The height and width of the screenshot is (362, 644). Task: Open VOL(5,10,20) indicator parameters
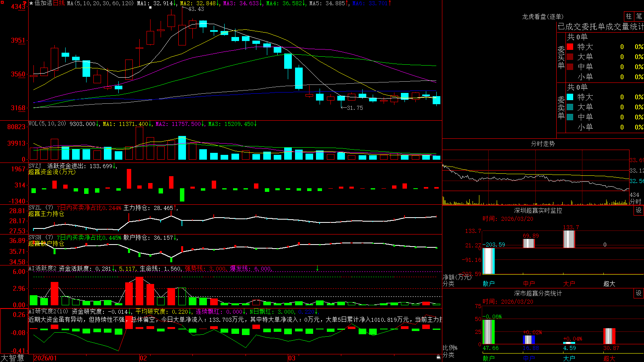pos(47,124)
